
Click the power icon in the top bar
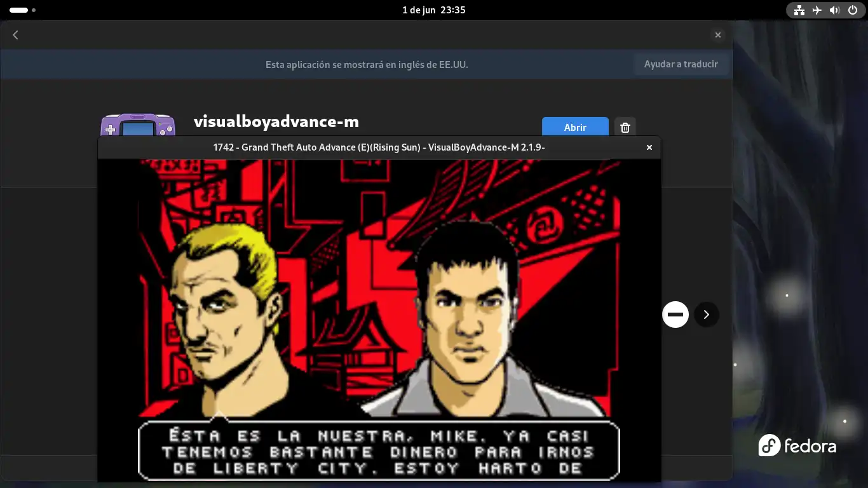coord(852,10)
